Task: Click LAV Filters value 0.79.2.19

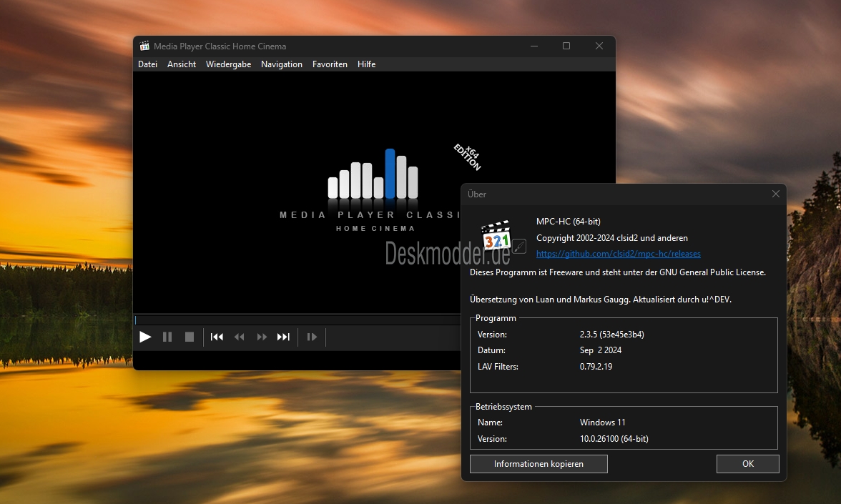Action: coord(596,367)
